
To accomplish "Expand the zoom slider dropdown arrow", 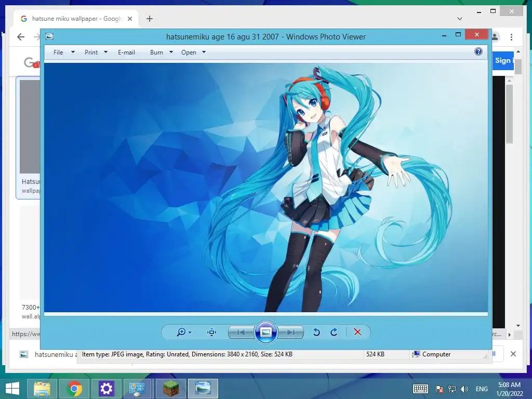I will [x=190, y=332].
